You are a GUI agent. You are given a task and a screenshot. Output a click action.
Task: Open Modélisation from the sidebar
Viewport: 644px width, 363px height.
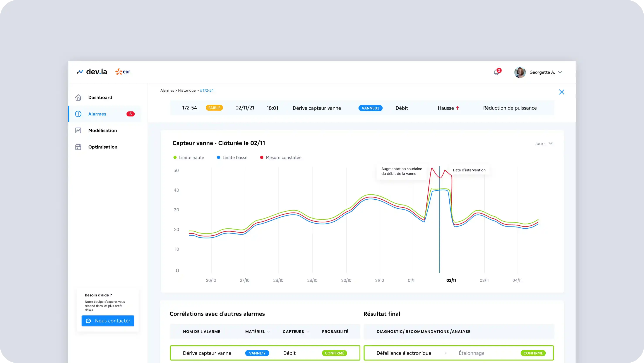pyautogui.click(x=103, y=130)
